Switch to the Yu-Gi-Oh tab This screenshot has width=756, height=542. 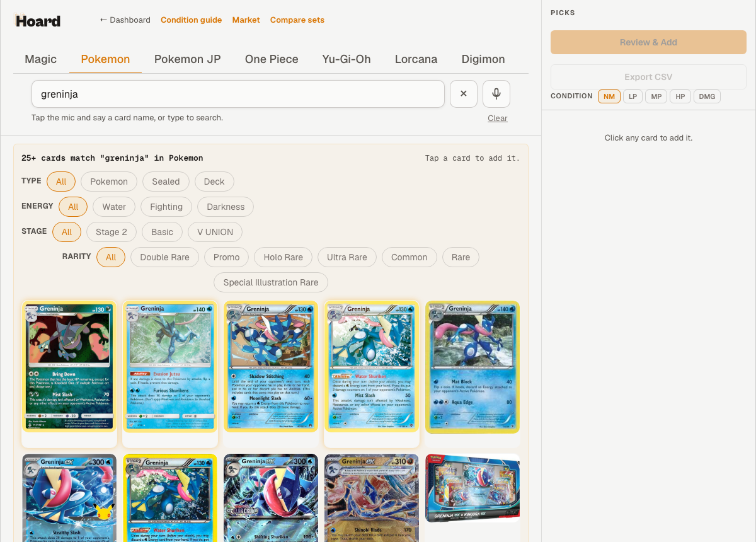click(346, 59)
